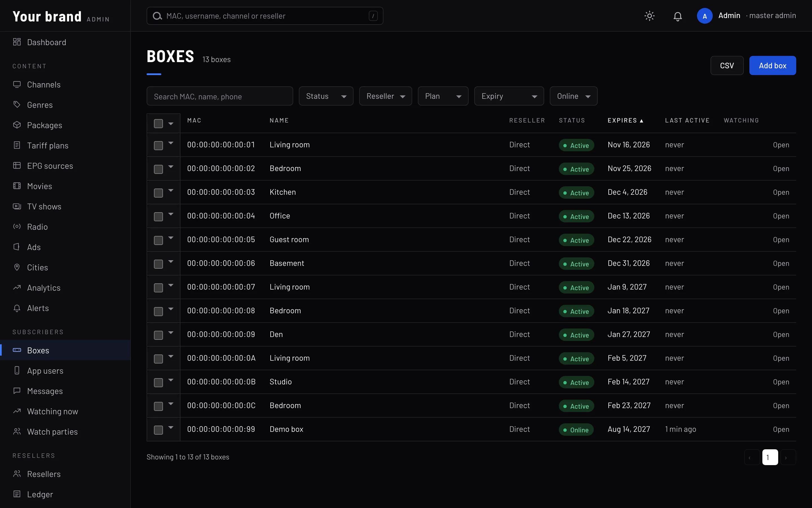This screenshot has width=812, height=508.
Task: Select the Kitchen row checkbox
Action: pos(158,193)
